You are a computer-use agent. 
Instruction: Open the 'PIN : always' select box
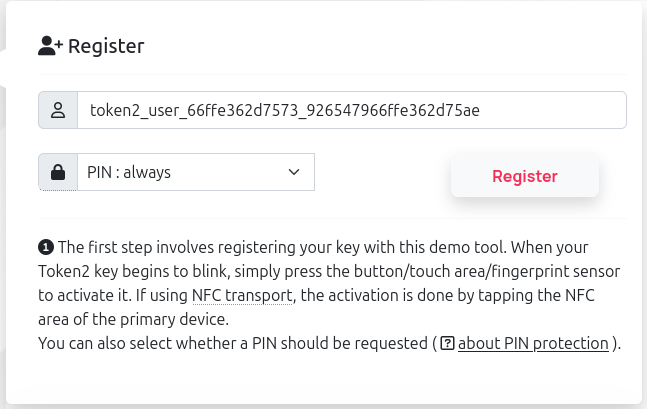[x=196, y=172]
